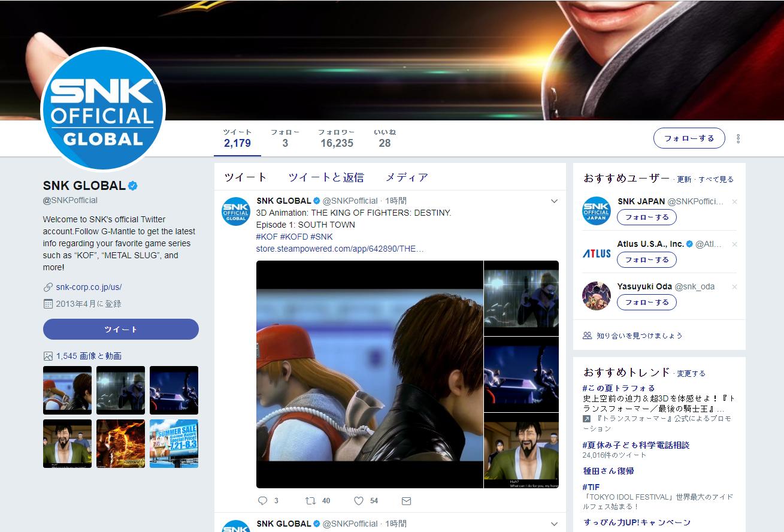This screenshot has height=532, width=784.
Task: Open the フォロワー count stat 16,235
Action: click(337, 138)
